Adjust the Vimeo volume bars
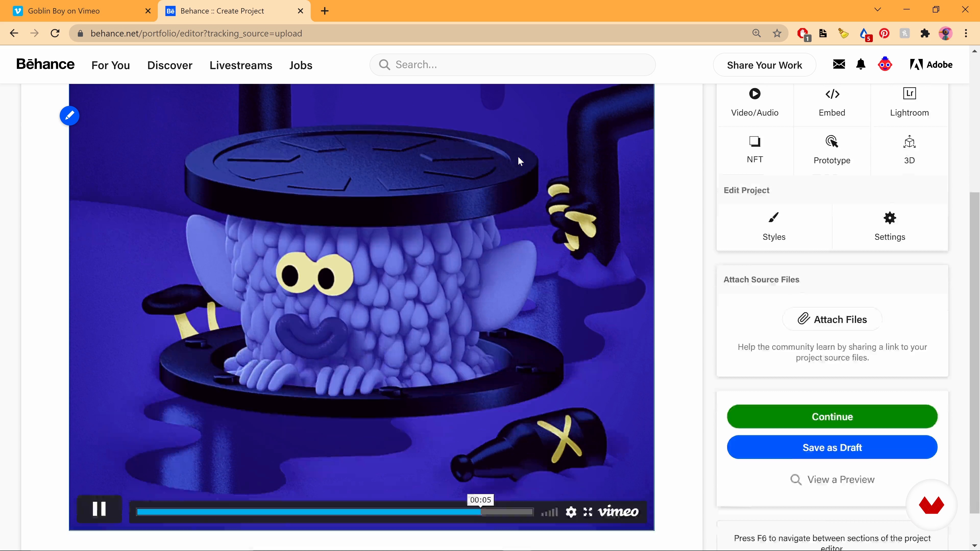Viewport: 980px width, 551px height. [x=549, y=512]
